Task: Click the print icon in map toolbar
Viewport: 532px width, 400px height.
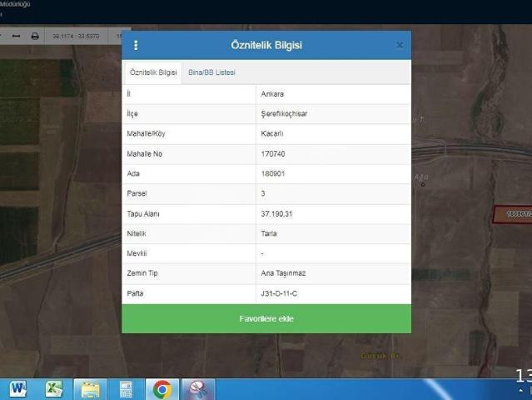Action: pyautogui.click(x=35, y=37)
